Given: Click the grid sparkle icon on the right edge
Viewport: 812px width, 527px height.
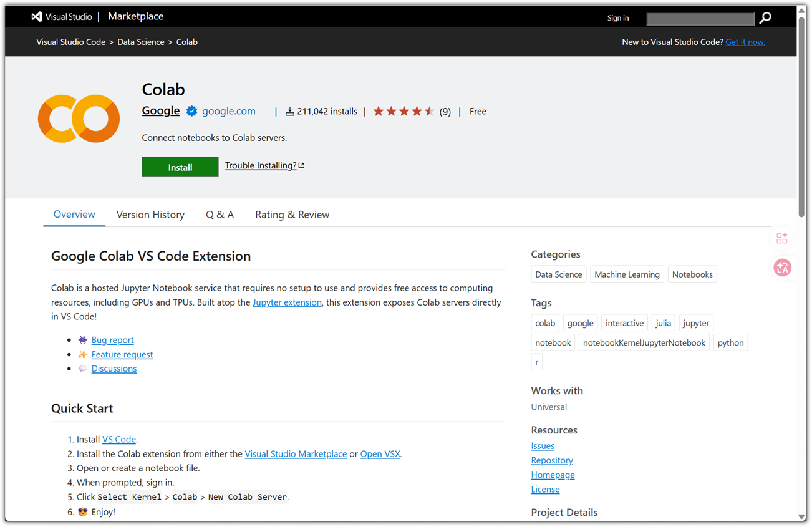Looking at the screenshot, I should [x=782, y=238].
